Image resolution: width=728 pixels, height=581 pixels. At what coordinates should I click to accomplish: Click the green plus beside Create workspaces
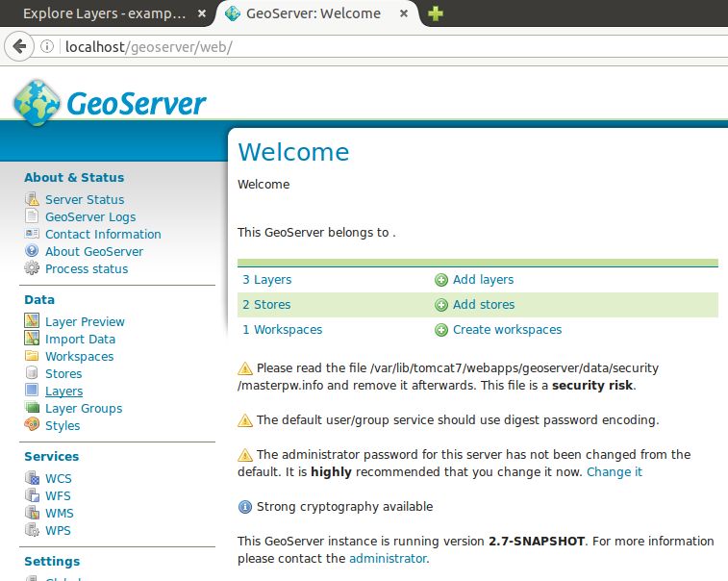tap(441, 330)
